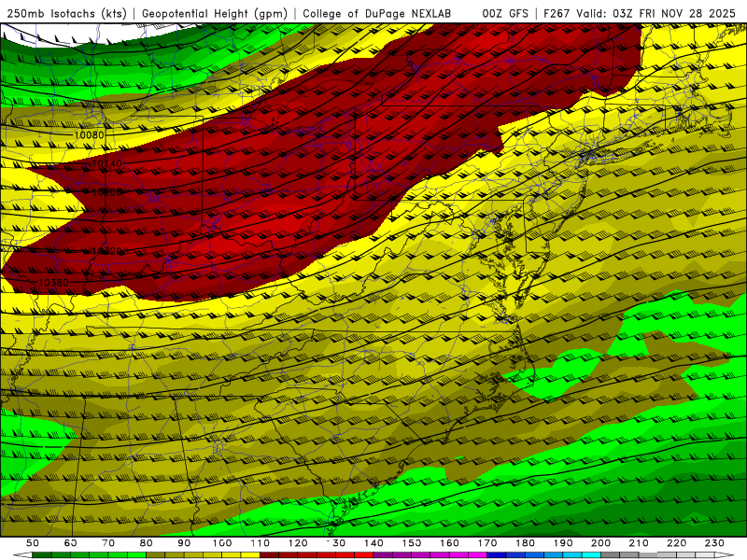Click the 90 value on the color scale
The image size is (747, 560).
184,543
